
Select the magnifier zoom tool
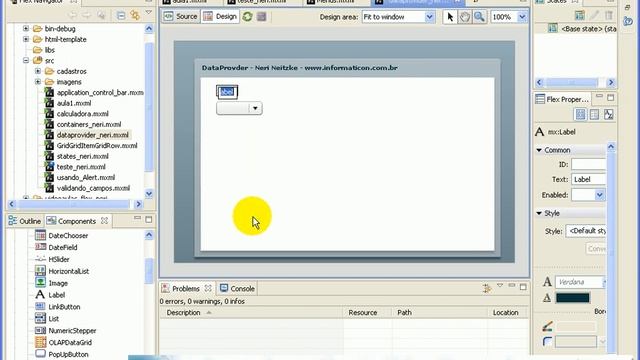pyautogui.click(x=479, y=17)
